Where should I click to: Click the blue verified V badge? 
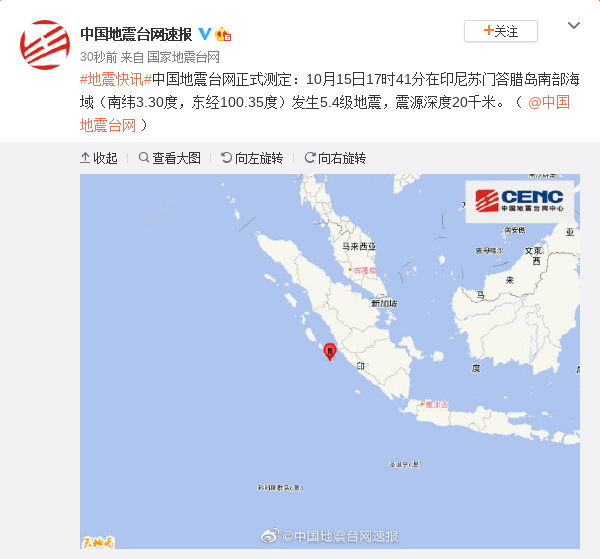(205, 34)
